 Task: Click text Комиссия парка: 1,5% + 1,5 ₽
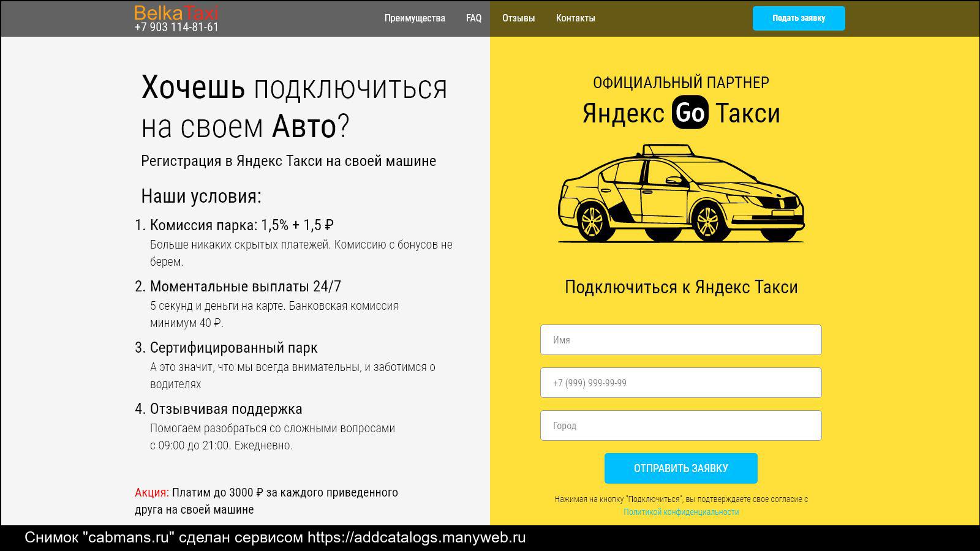tap(242, 225)
